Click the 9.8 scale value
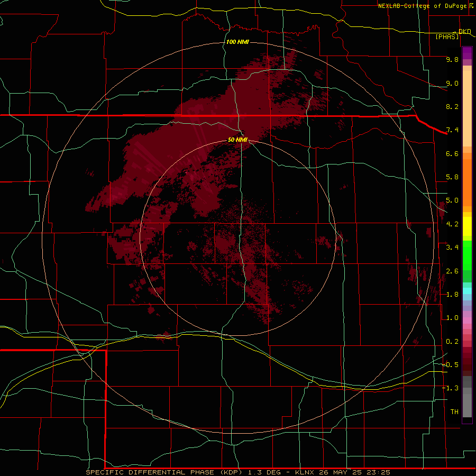The image size is (476, 476). tap(452, 59)
